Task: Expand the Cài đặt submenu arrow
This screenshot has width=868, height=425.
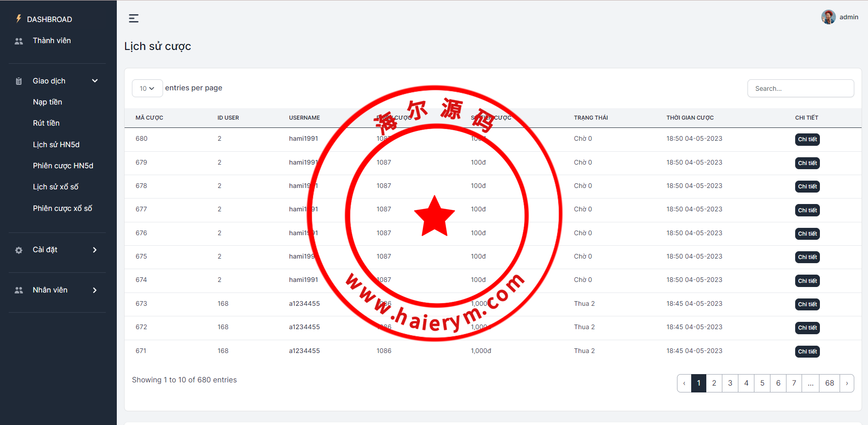Action: (95, 250)
